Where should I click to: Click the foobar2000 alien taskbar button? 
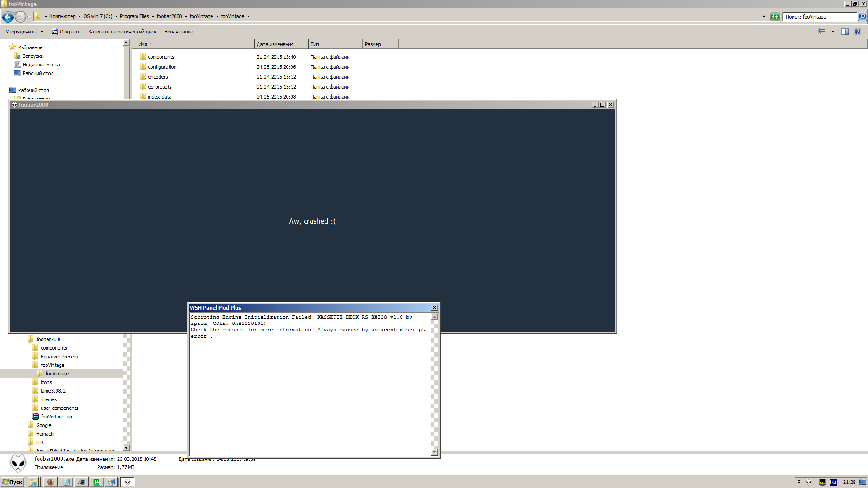click(127, 482)
